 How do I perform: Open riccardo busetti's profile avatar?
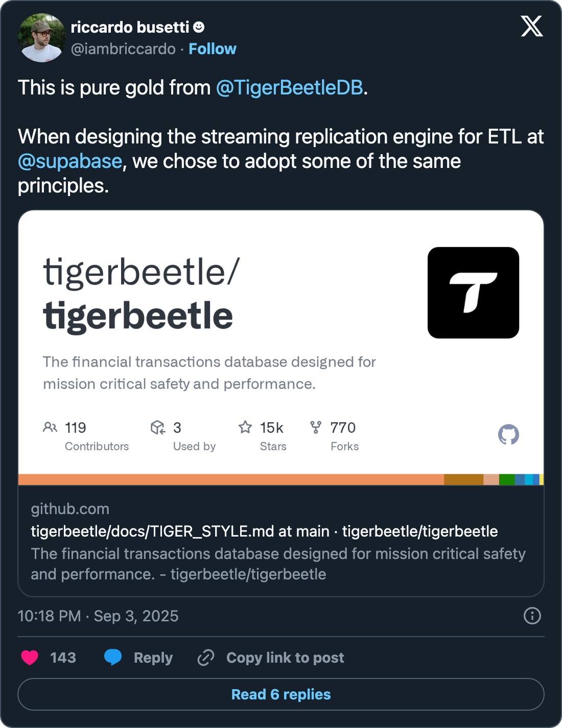coord(41,38)
